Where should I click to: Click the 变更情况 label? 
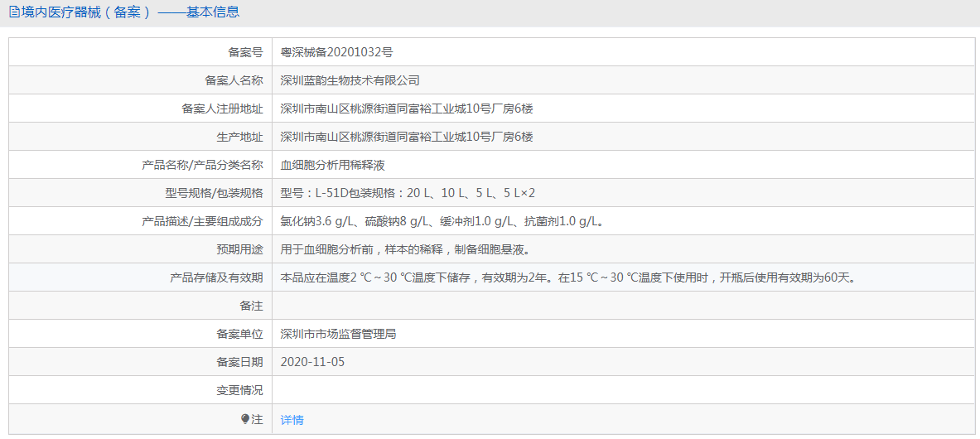pyautogui.click(x=240, y=390)
